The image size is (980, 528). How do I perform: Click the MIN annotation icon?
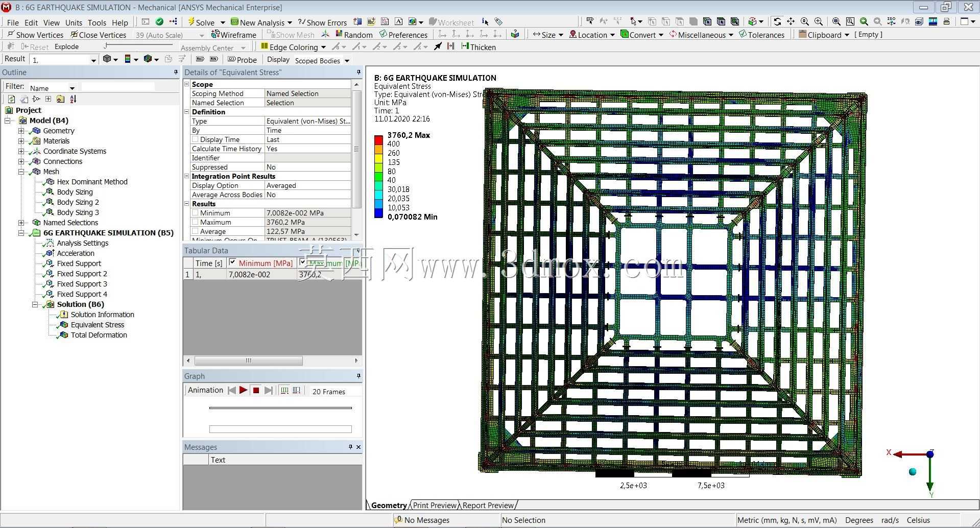pos(213,59)
